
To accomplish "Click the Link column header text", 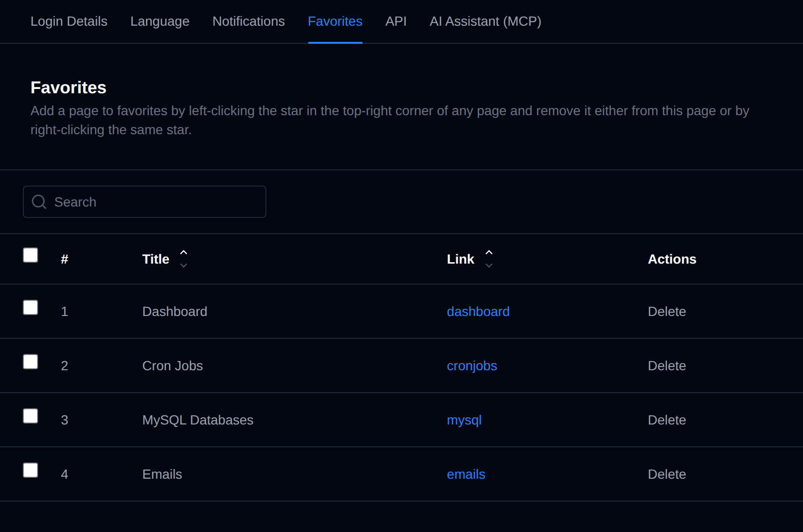I will (x=460, y=259).
